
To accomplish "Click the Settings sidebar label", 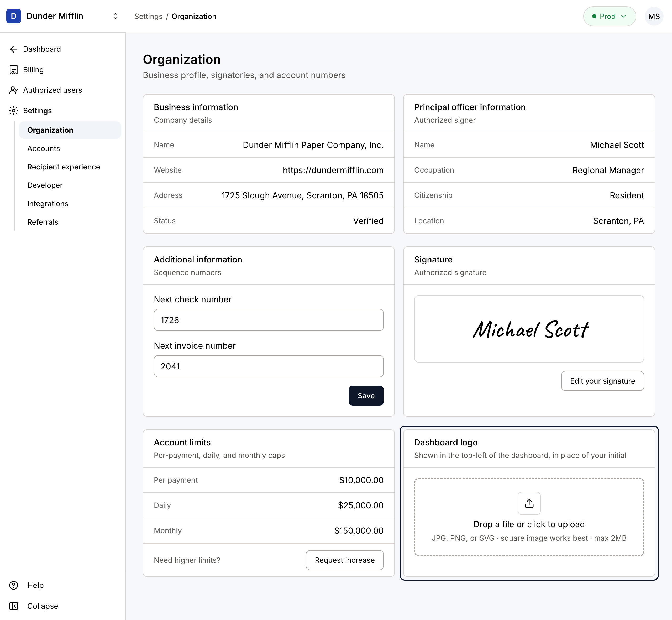I will (x=38, y=111).
